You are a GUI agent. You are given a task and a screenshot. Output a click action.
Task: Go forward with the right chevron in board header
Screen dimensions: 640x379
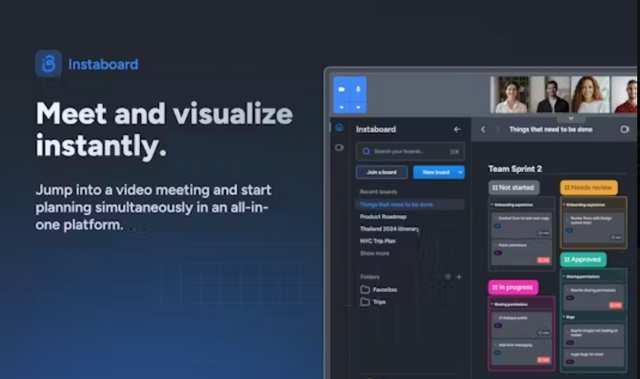tap(498, 129)
